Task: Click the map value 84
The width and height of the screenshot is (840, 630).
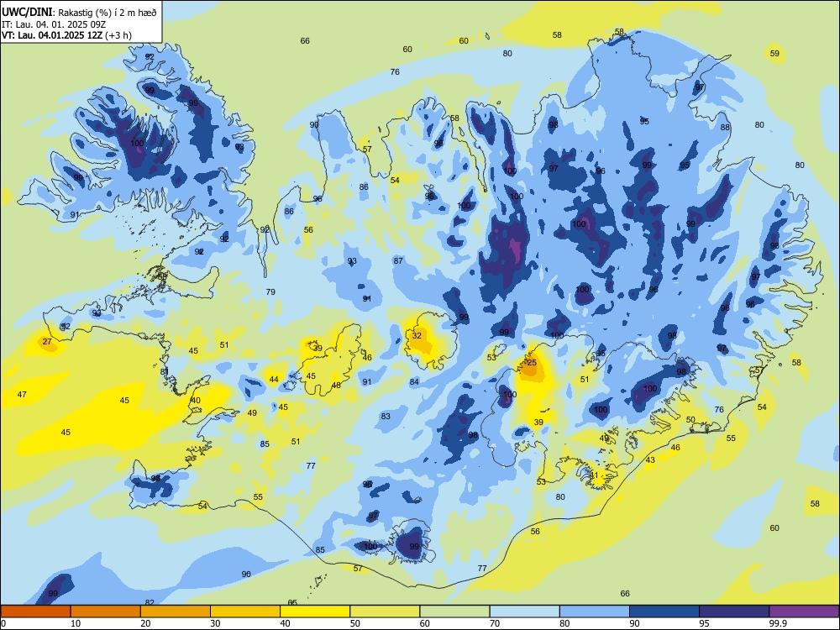Action: pyautogui.click(x=414, y=382)
